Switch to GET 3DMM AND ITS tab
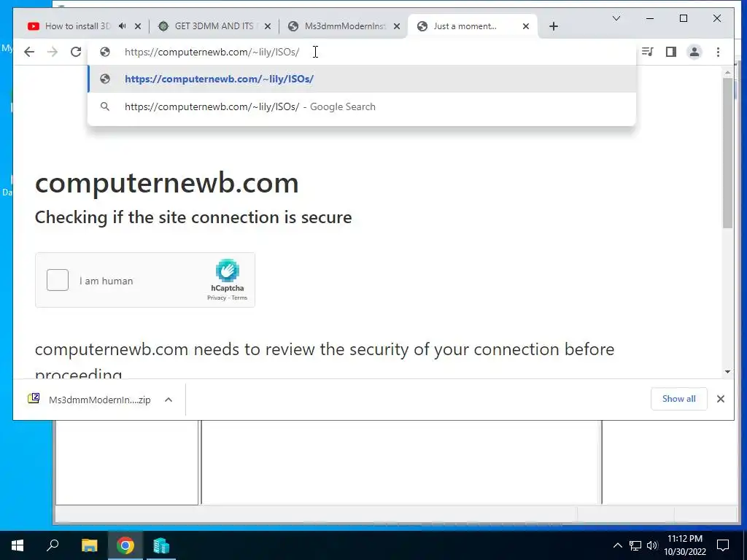 click(x=214, y=26)
